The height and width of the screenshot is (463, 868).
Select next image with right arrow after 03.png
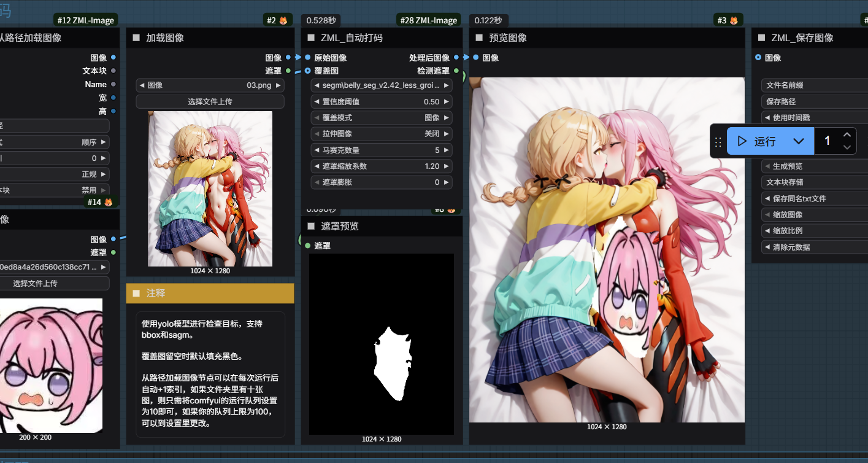pyautogui.click(x=278, y=85)
